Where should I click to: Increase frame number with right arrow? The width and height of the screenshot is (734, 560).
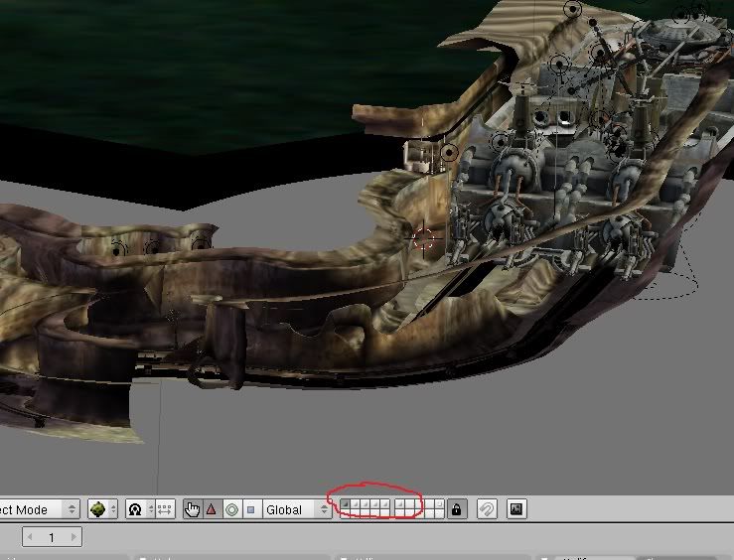click(73, 537)
